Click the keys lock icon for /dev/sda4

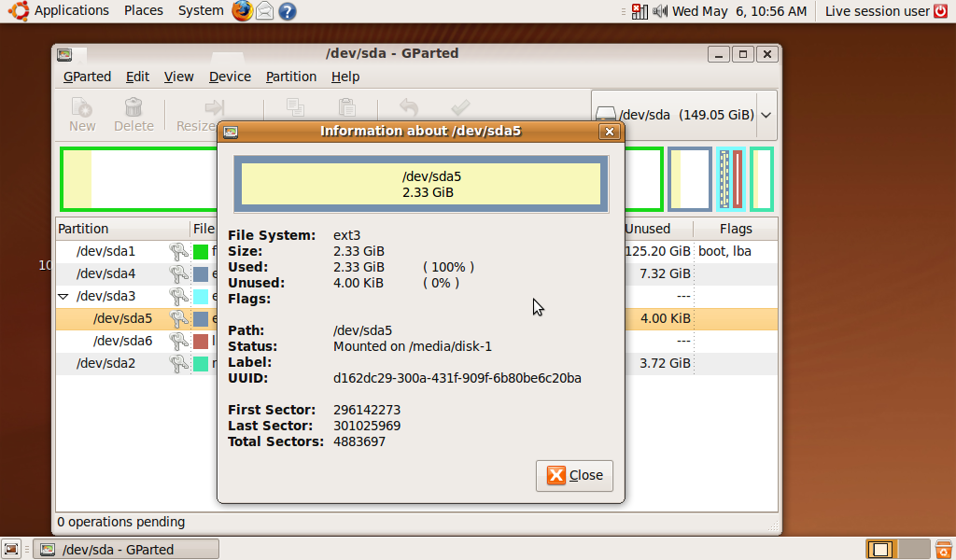pyautogui.click(x=178, y=274)
